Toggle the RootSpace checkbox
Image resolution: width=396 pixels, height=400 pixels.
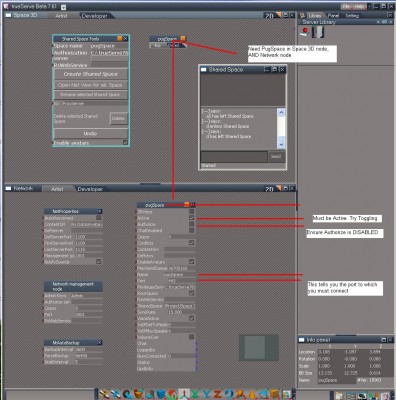[191, 293]
